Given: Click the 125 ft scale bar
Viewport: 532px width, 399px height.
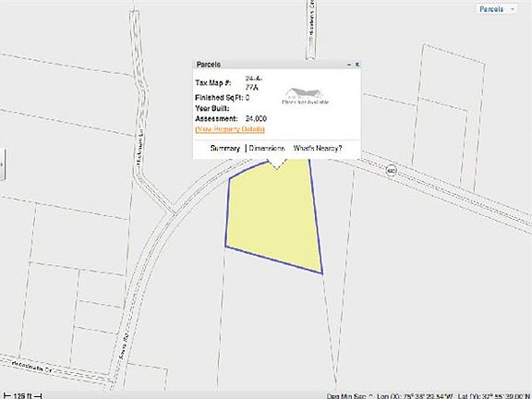Looking at the screenshot, I should (22, 395).
